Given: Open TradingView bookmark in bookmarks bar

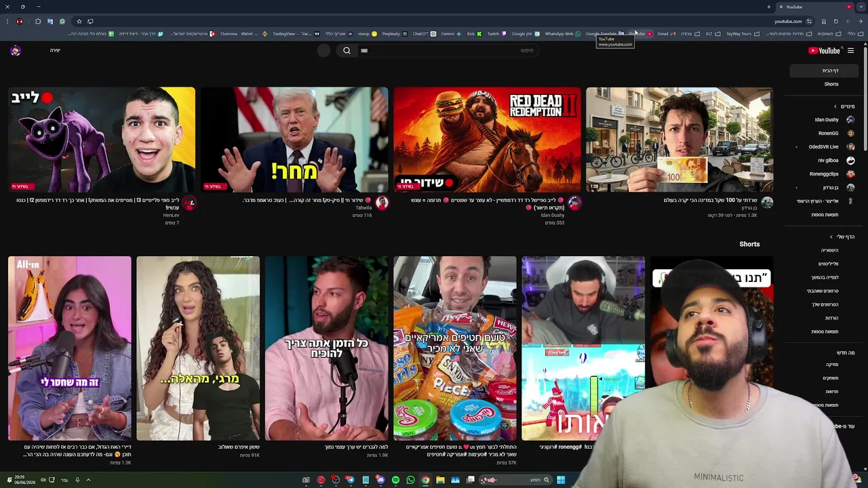Looking at the screenshot, I should [x=296, y=33].
